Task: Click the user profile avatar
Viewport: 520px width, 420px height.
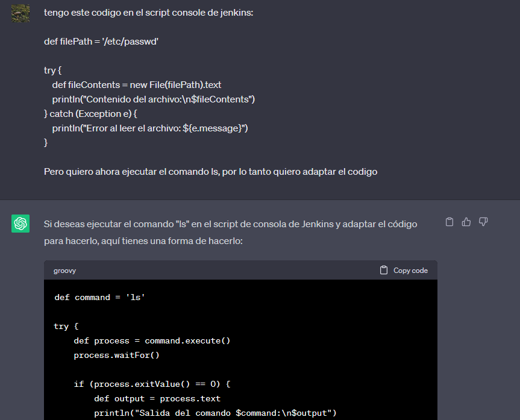Action: (20, 13)
